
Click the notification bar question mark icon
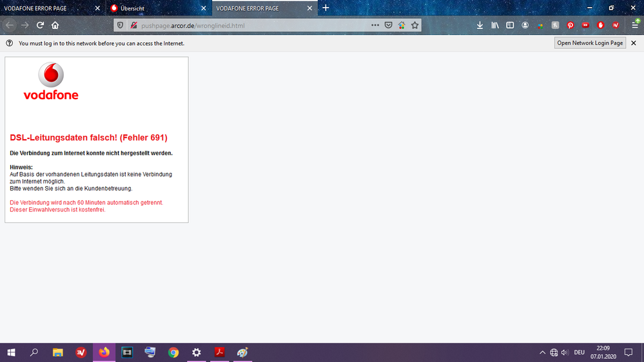[10, 43]
